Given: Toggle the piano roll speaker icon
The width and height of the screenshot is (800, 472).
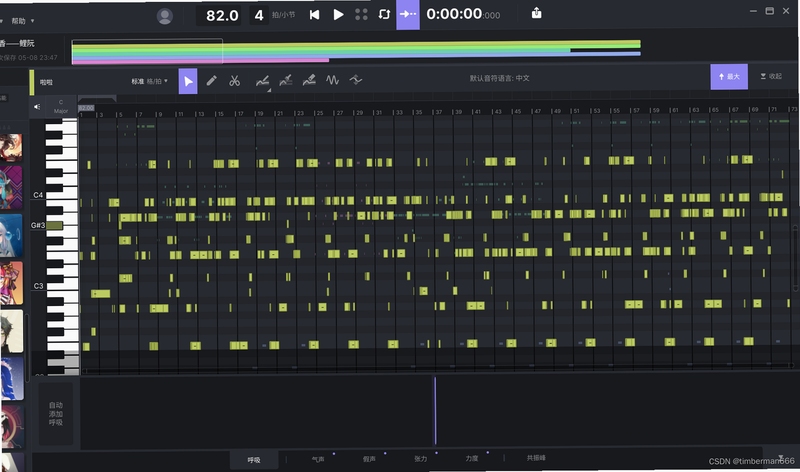Looking at the screenshot, I should pos(37,107).
